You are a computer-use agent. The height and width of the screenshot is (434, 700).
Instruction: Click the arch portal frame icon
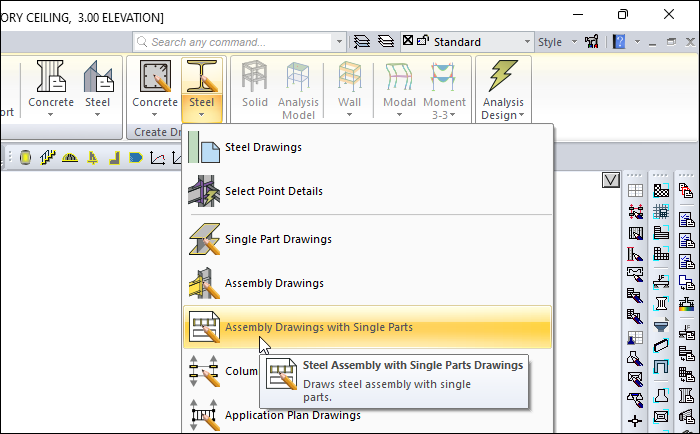[x=661, y=367]
